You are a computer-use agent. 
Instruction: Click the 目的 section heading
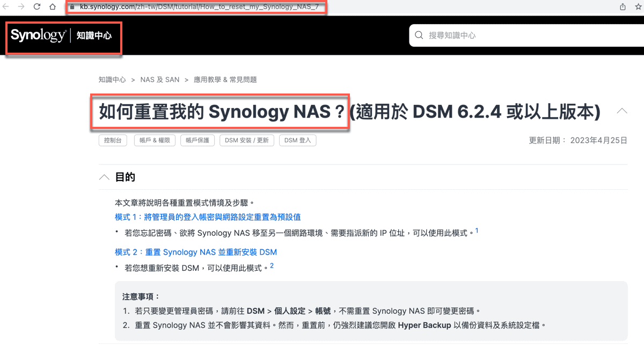(x=125, y=177)
